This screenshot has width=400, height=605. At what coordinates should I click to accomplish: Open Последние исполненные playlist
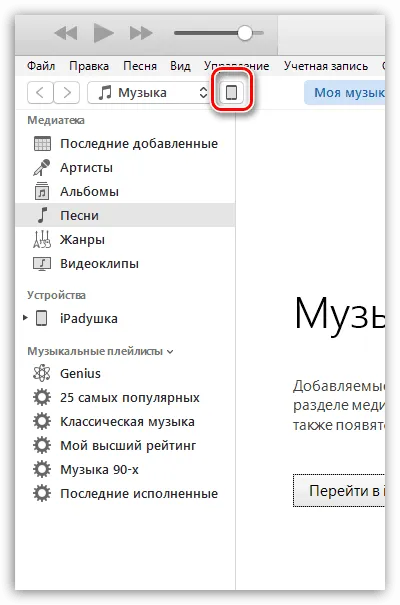click(x=139, y=493)
